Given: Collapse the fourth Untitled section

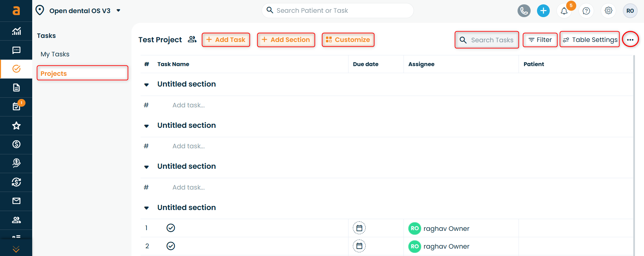Looking at the screenshot, I should (147, 208).
